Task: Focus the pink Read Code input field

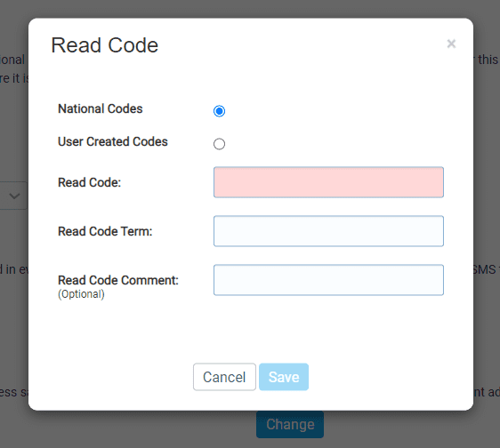Action: [x=328, y=182]
